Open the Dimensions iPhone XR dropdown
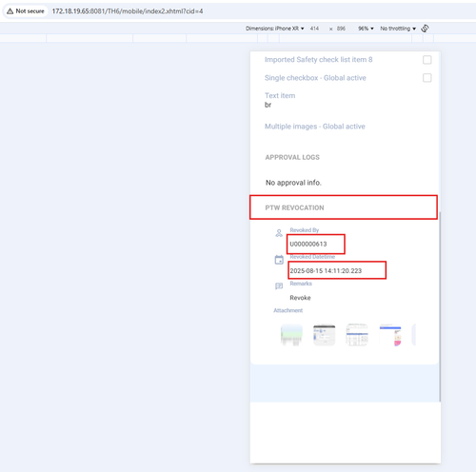 (x=274, y=29)
